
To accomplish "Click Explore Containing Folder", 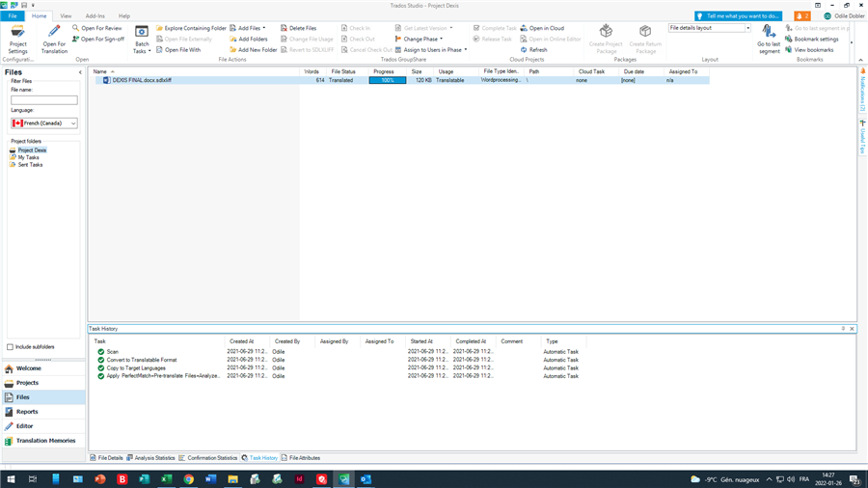I will (191, 28).
